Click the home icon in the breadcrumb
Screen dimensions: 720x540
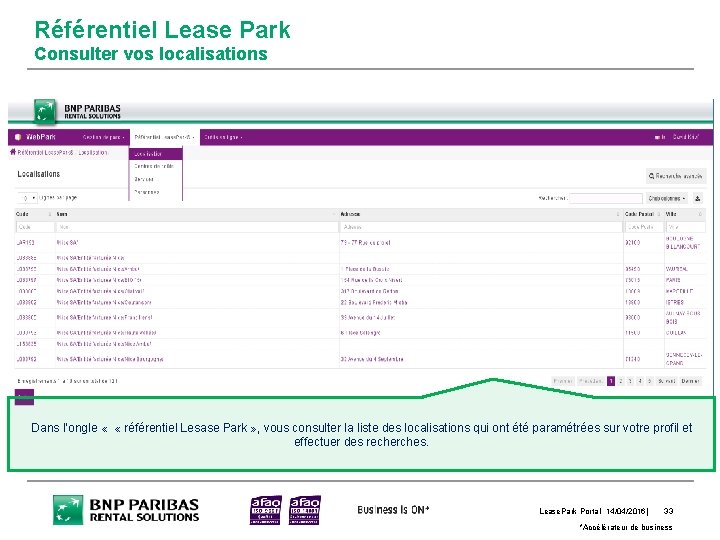tap(13, 152)
